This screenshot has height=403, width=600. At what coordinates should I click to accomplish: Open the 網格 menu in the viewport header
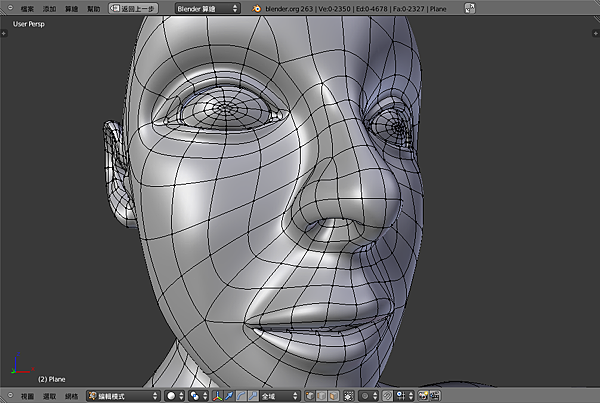pos(72,396)
